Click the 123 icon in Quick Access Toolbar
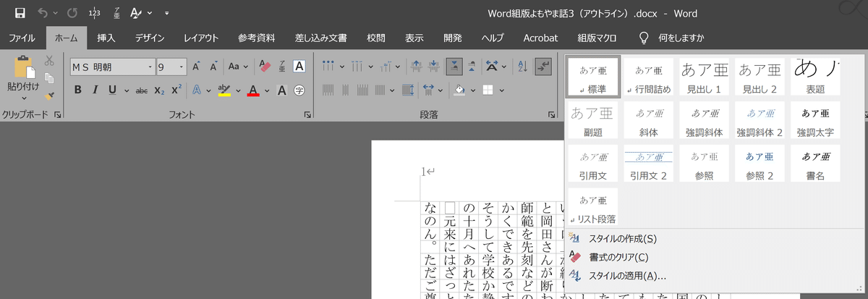Image resolution: width=868 pixels, height=299 pixels. [95, 12]
